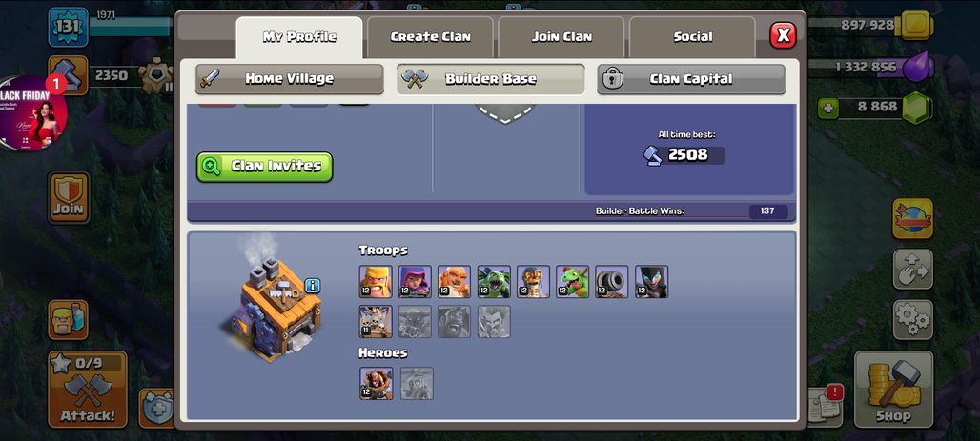Tap the Raged Barbarian troop icon
Screen dimensions: 980x441
pos(376,281)
